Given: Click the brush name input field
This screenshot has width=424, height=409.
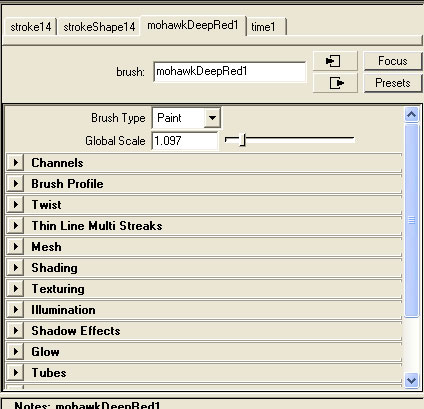Looking at the screenshot, I should (x=229, y=71).
